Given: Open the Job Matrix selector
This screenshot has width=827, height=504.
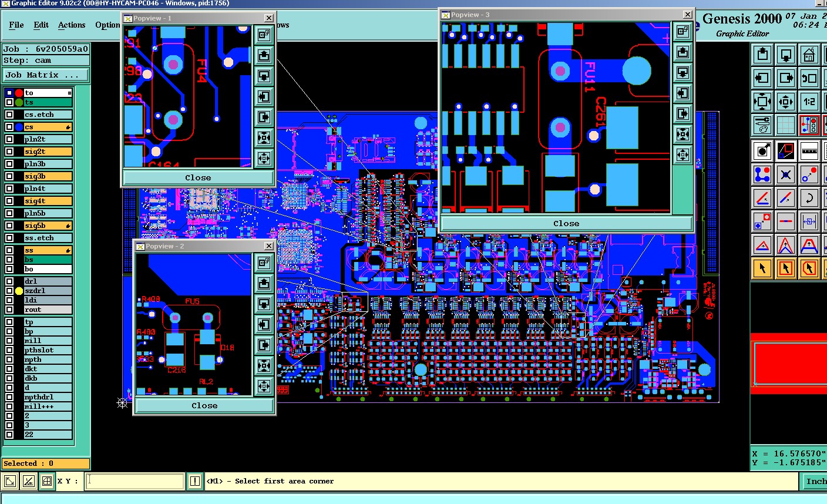Looking at the screenshot, I should [x=46, y=75].
